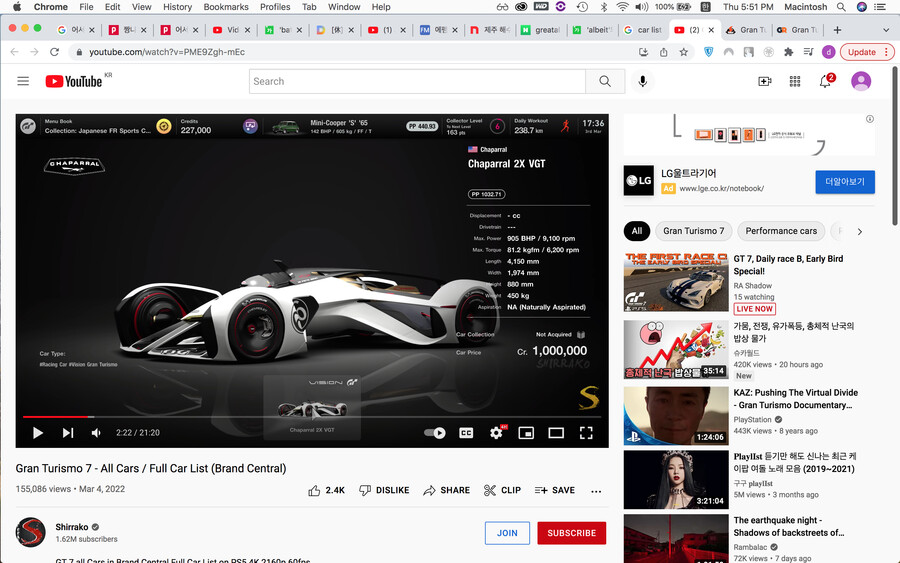Viewport: 900px width, 563px height.
Task: Toggle closed captions CC button
Action: point(466,433)
